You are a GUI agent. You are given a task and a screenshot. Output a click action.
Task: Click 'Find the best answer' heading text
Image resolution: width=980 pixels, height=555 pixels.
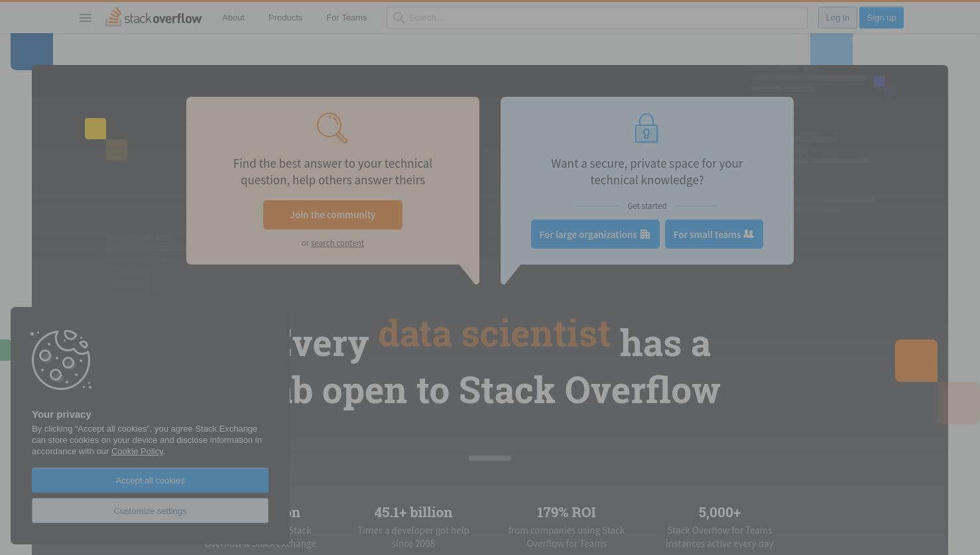(x=333, y=172)
